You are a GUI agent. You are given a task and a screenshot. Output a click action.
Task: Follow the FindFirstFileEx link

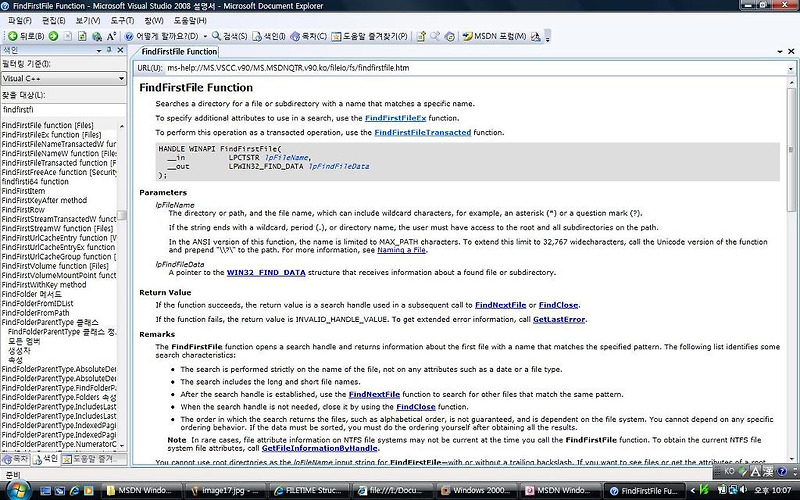[x=395, y=118]
